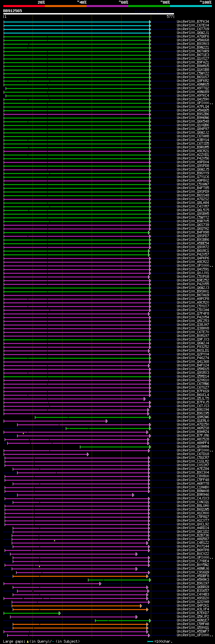Click the orange ~40% identity legend segment
This screenshot has height=644, width=215.
pos(66,6)
